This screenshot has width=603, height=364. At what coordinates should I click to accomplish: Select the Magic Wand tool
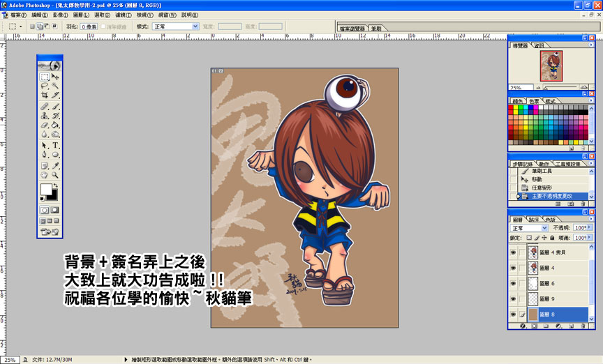click(x=55, y=86)
